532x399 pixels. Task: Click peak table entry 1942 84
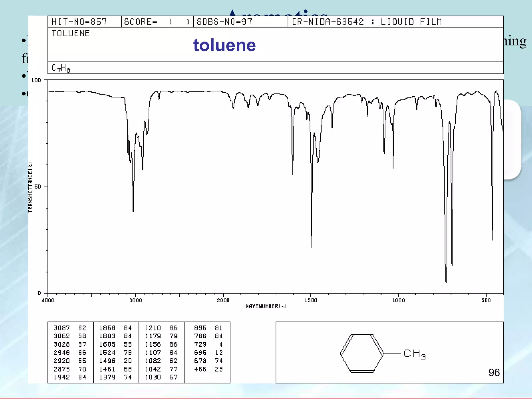tap(70, 377)
